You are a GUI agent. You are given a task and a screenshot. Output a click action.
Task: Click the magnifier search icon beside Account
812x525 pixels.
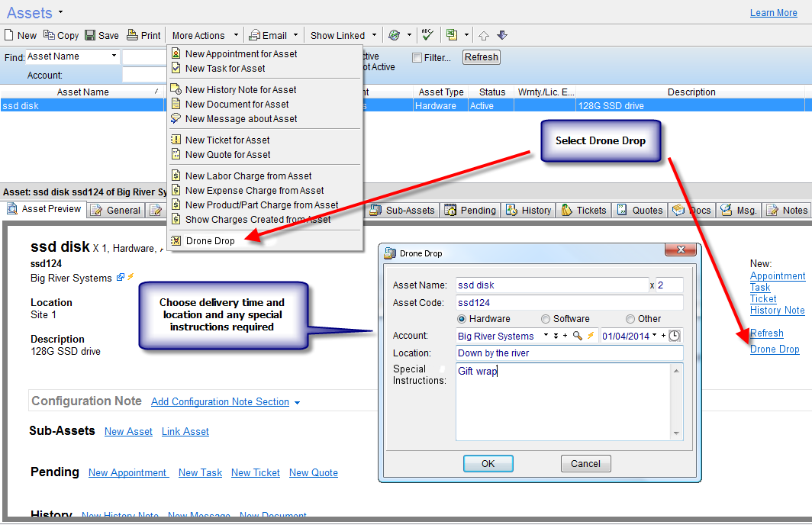[578, 336]
